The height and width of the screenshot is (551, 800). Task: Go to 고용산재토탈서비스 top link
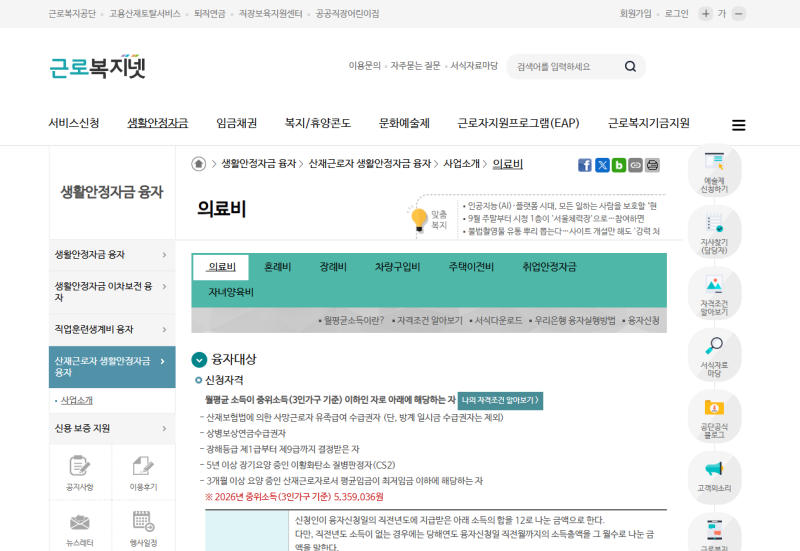[x=145, y=14]
